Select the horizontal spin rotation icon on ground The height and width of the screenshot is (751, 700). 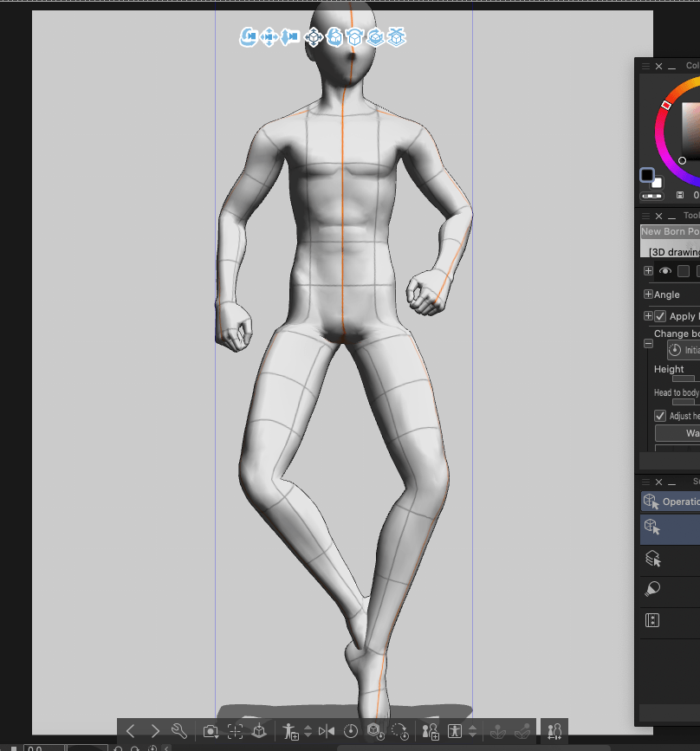[x=376, y=37]
